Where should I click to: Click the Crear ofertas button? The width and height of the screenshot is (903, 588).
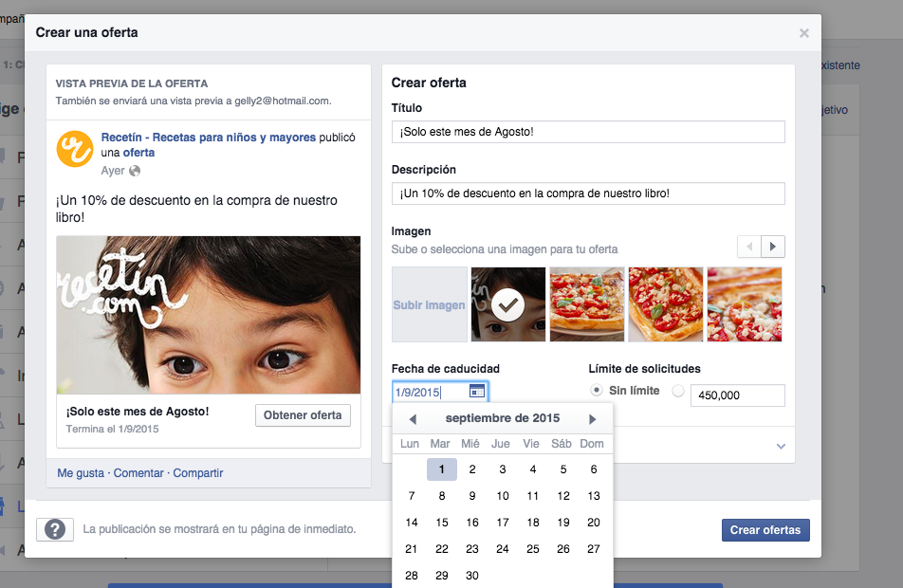(765, 530)
